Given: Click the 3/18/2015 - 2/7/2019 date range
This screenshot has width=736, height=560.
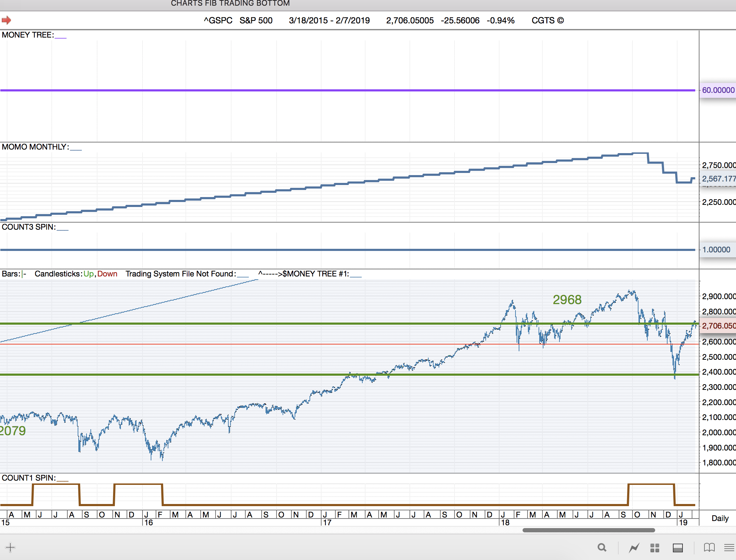Looking at the screenshot, I should [x=329, y=21].
